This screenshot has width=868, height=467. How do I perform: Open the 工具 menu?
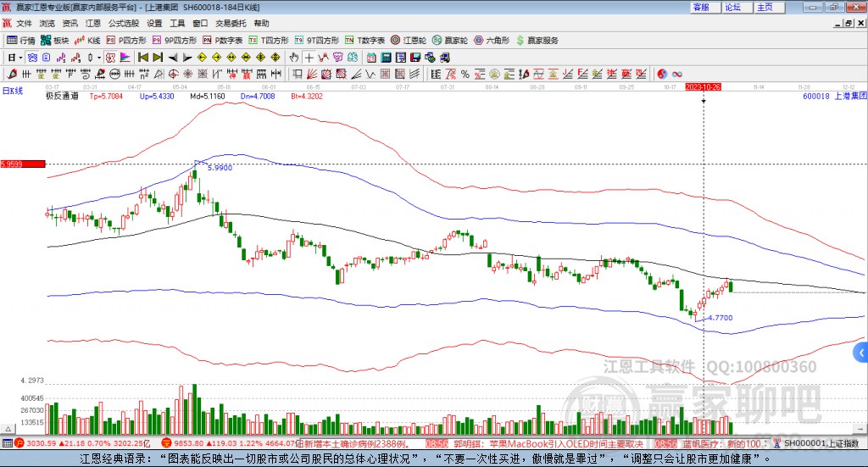[177, 23]
